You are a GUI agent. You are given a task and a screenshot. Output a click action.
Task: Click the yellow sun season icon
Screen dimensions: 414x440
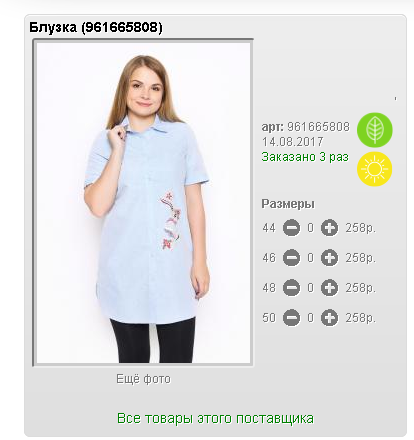[375, 169]
